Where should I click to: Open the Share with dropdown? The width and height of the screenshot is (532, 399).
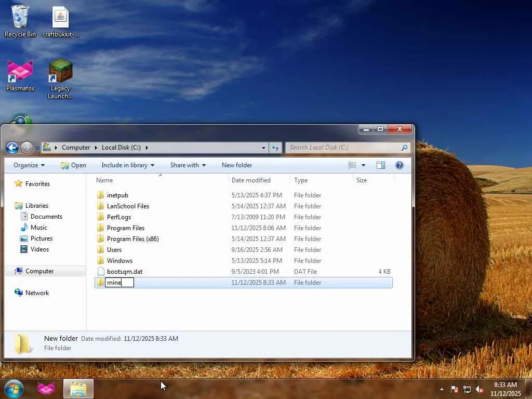[x=188, y=165]
